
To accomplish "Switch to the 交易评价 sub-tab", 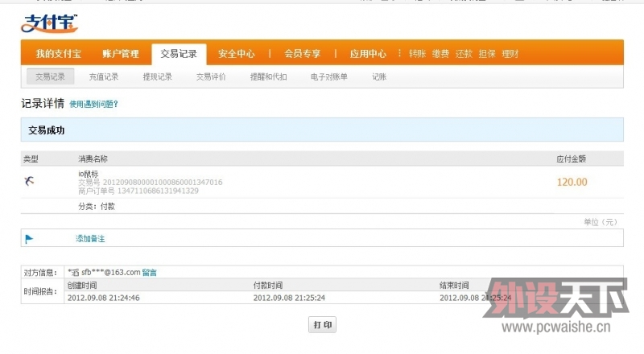I will click(211, 77).
